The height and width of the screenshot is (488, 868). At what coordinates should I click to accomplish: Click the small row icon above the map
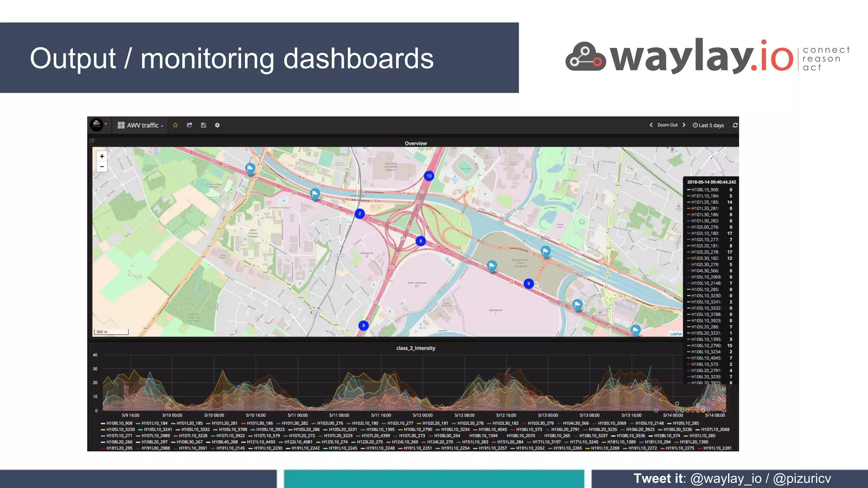coord(92,141)
